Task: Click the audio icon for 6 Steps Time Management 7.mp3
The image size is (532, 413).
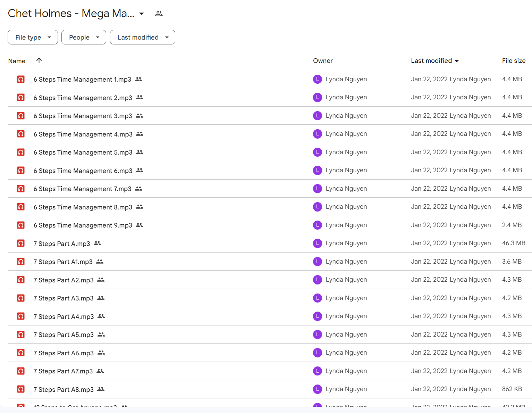Action: [x=21, y=189]
